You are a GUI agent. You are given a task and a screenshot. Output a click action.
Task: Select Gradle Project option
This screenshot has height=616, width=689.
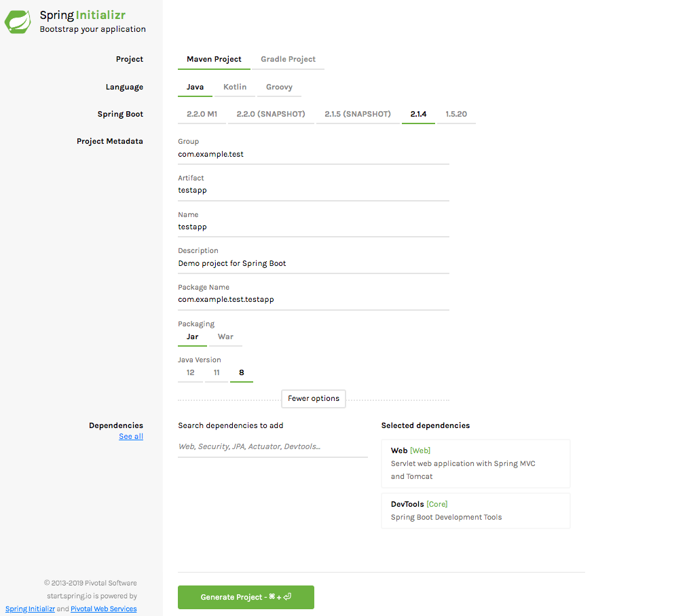pos(288,59)
